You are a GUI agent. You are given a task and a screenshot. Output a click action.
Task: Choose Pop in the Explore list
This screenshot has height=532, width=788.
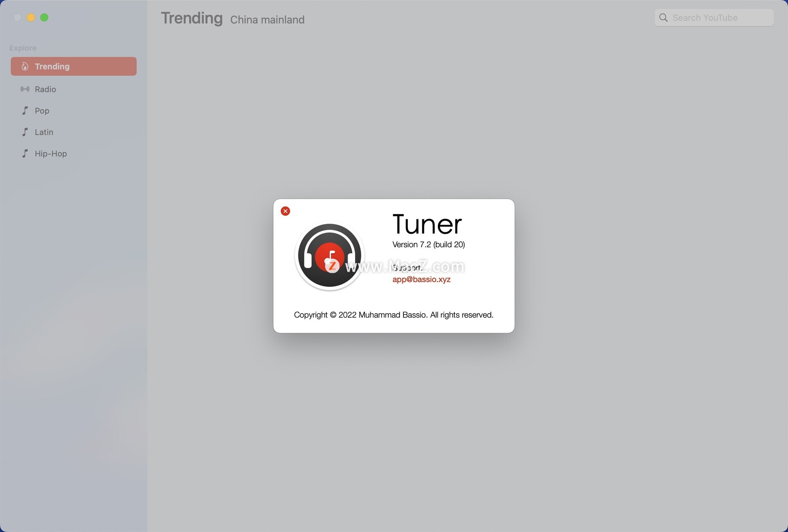42,111
